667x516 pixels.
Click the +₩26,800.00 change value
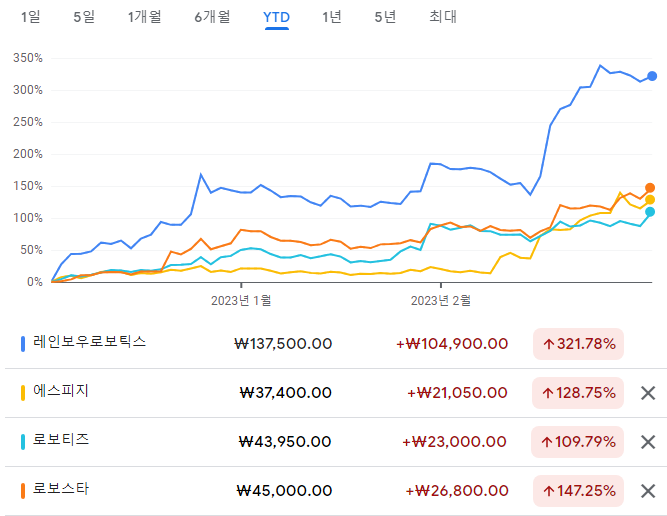[x=457, y=491]
